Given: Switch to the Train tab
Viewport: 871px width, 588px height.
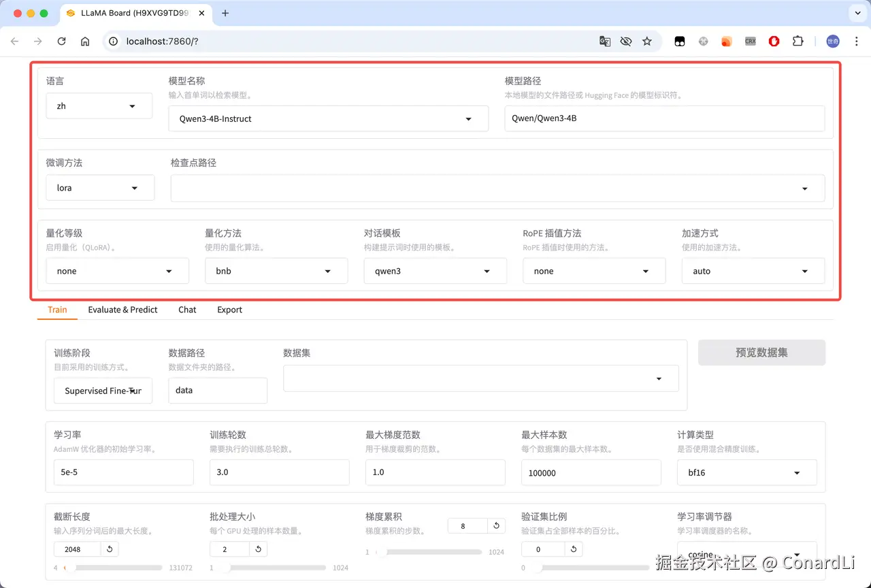Looking at the screenshot, I should (57, 310).
